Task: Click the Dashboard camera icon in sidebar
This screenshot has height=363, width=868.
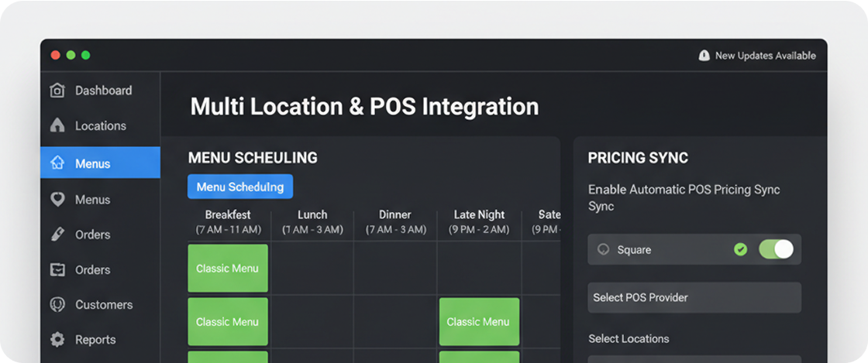Action: coord(57,91)
